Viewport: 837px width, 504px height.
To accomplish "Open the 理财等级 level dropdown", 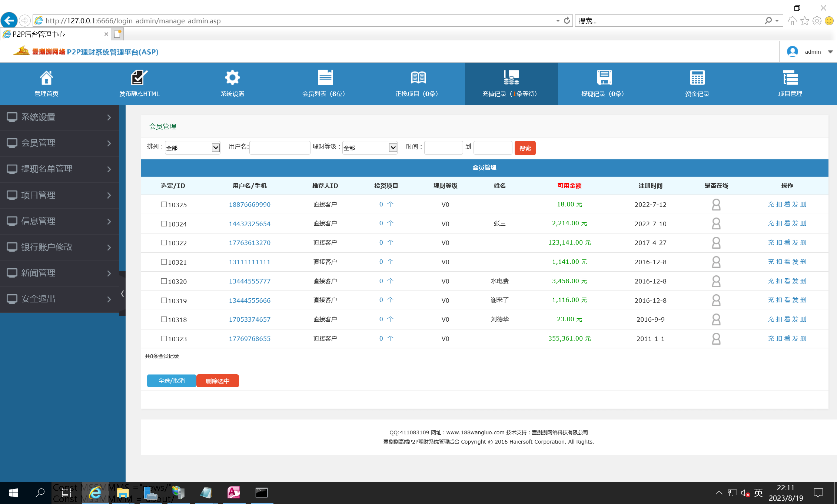I will [x=370, y=147].
